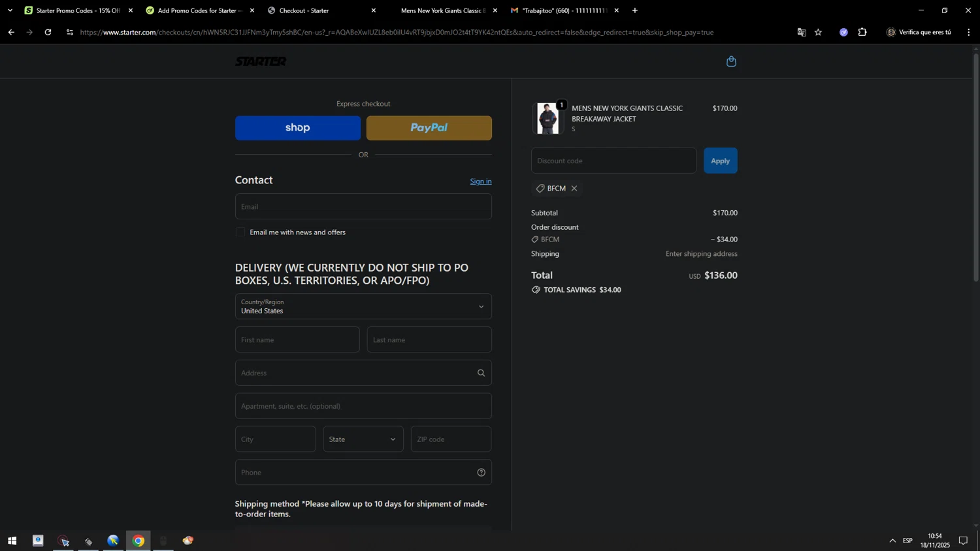Click the Enter shipping address text
The height and width of the screenshot is (551, 980).
pos(701,254)
